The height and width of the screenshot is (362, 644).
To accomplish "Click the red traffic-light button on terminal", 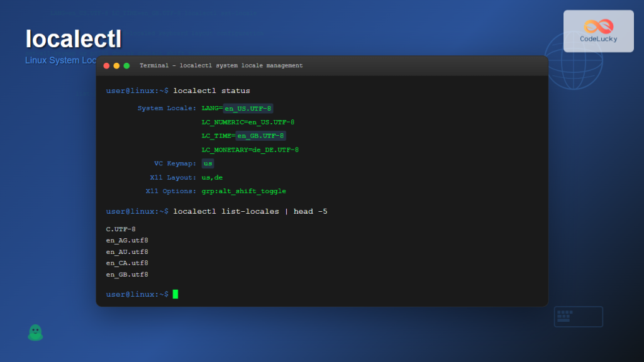I will (106, 65).
